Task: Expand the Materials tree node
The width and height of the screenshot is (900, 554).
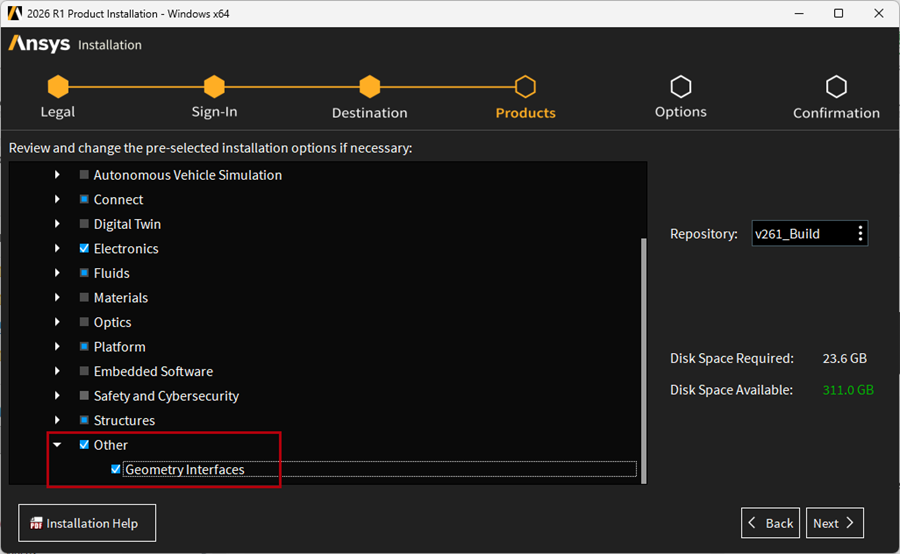Action: tap(57, 297)
